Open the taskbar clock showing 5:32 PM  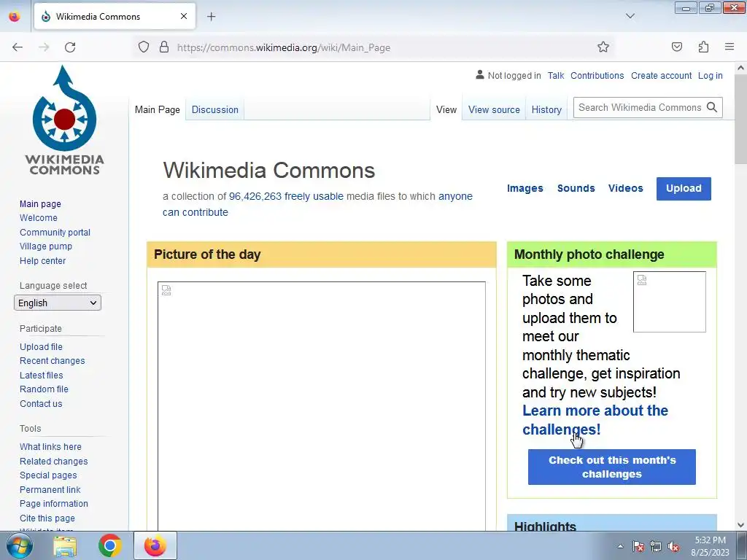tap(710, 546)
